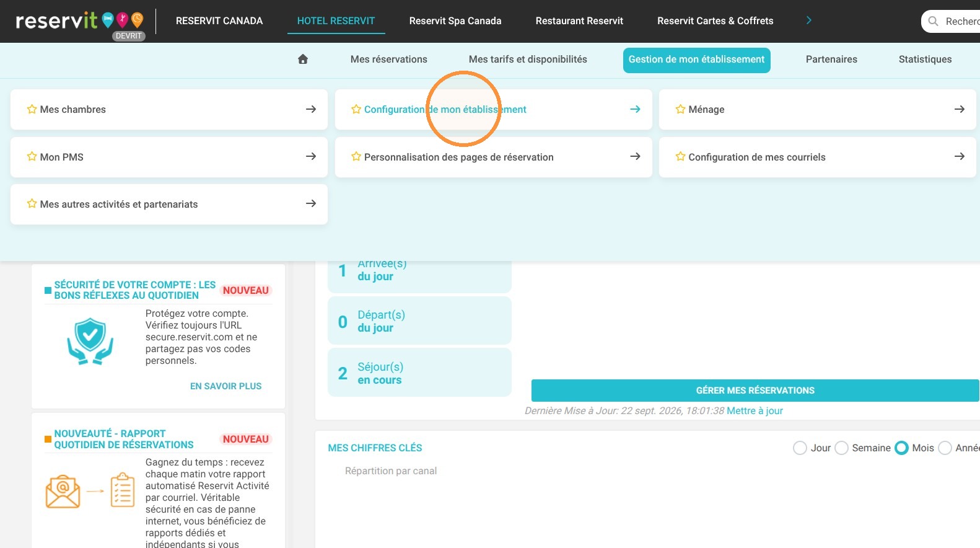This screenshot has width=980, height=548.
Task: Open the Statistiques menu
Action: [925, 60]
